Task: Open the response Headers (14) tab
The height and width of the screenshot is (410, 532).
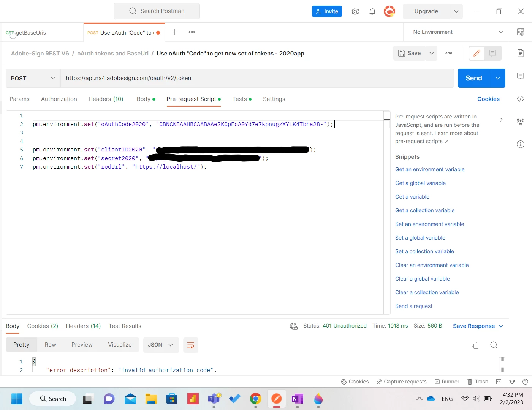Action: point(83,326)
